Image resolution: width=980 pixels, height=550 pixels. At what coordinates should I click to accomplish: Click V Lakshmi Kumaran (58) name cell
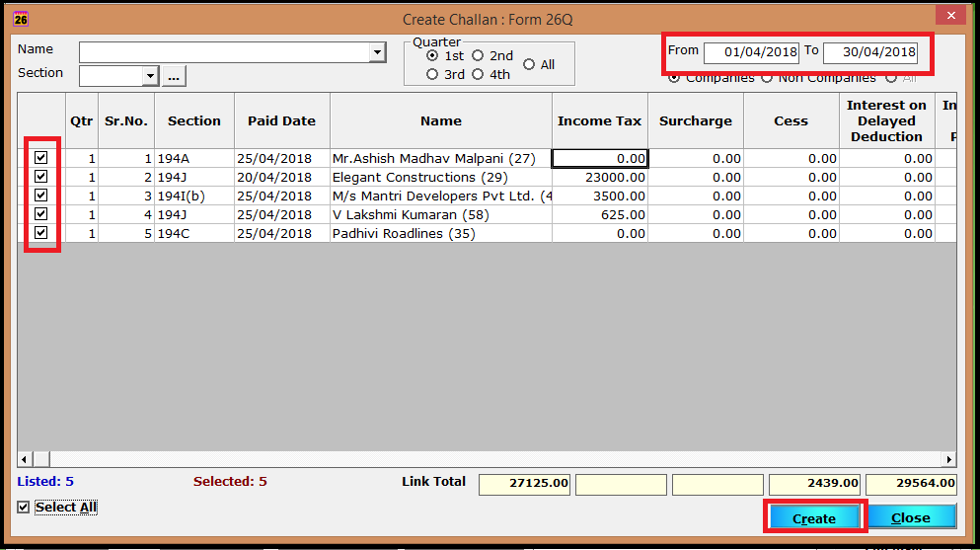[440, 214]
